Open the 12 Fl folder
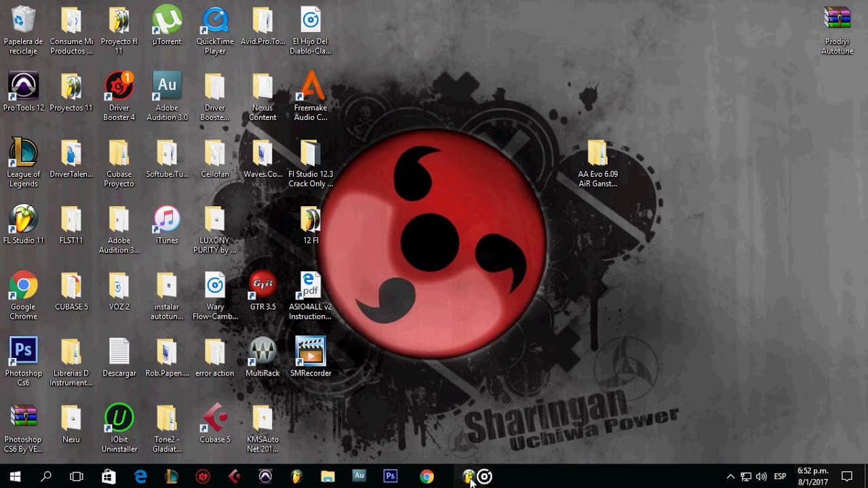 click(311, 225)
